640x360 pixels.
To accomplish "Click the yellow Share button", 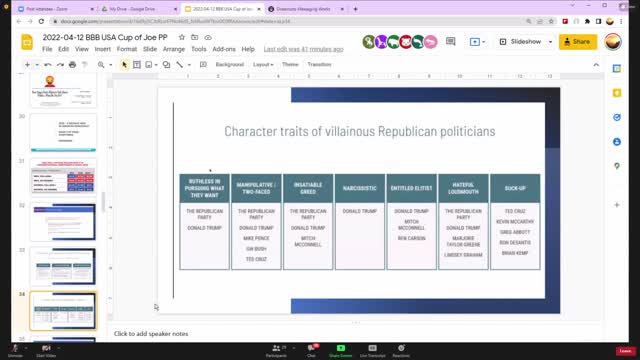I will pyautogui.click(x=578, y=42).
